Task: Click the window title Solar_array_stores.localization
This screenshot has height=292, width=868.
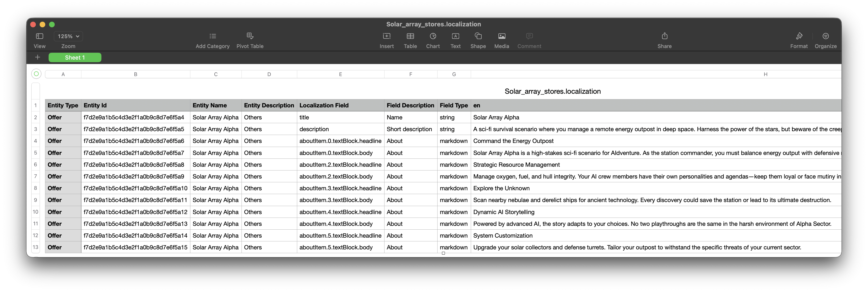Action: pos(433,24)
